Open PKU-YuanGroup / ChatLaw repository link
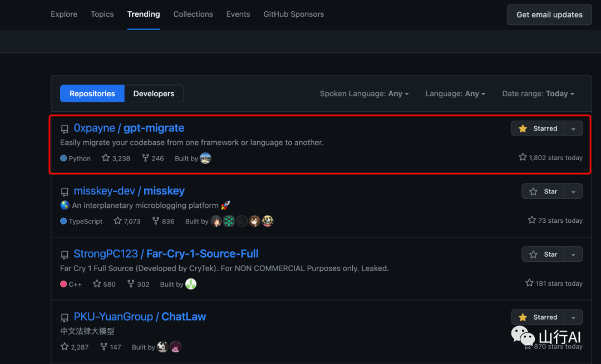Image resolution: width=601 pixels, height=364 pixels. [x=140, y=317]
